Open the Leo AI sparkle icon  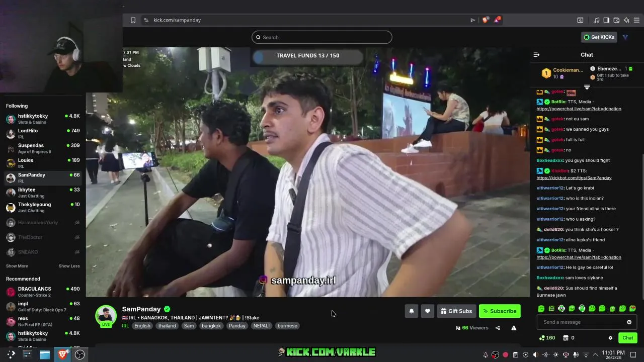click(x=626, y=20)
